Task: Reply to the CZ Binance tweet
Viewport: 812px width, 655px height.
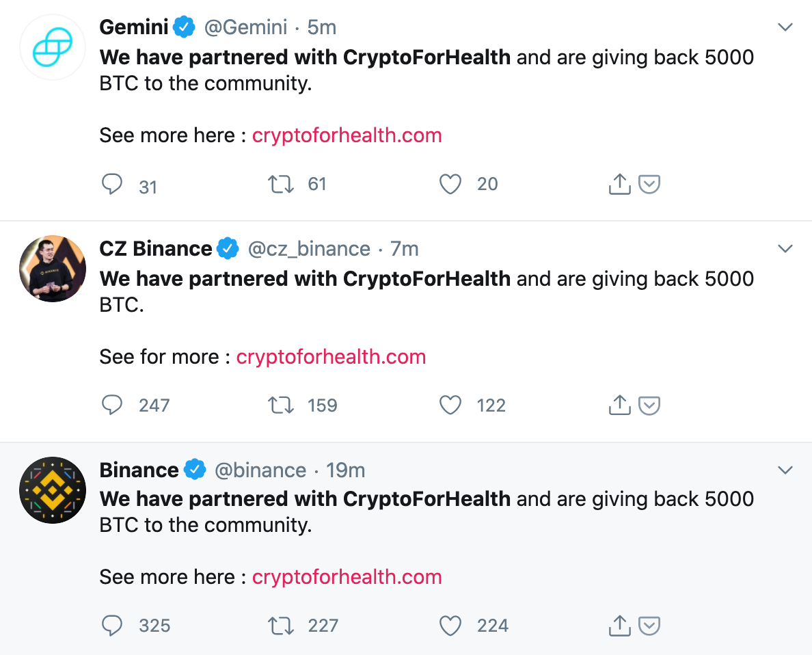Action: pyautogui.click(x=111, y=405)
